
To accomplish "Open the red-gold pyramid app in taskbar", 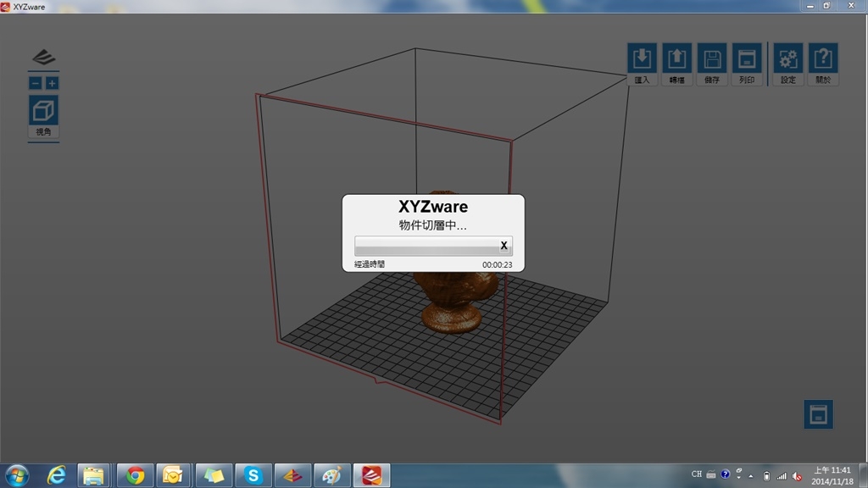I will 292,476.
